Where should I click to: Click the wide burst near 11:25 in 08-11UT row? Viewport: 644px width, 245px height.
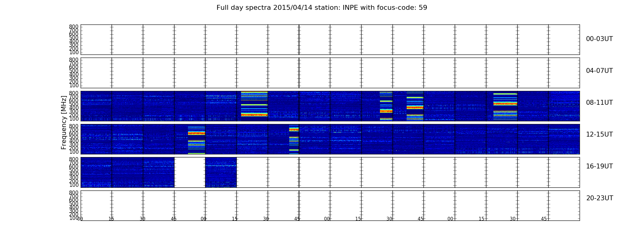[505, 106]
